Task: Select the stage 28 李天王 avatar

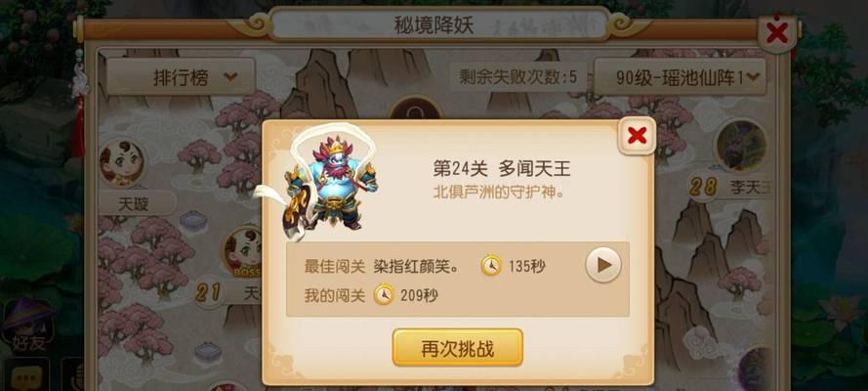Action: click(741, 145)
